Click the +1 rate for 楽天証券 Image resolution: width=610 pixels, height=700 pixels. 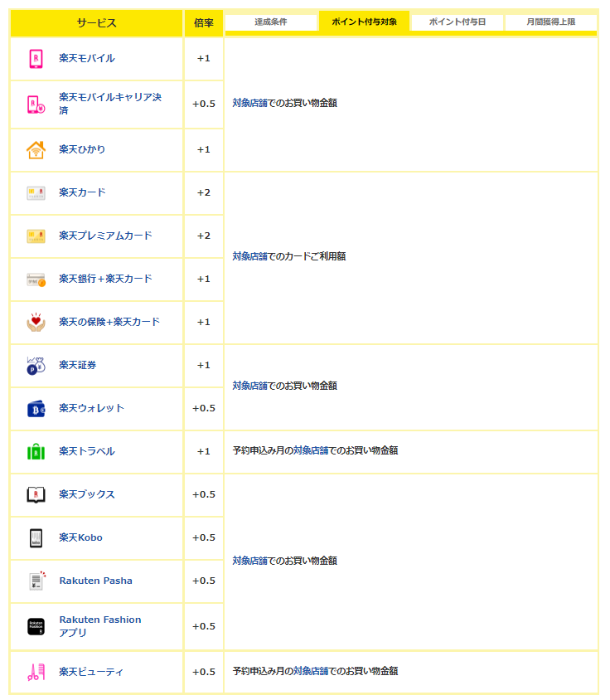[x=204, y=366]
